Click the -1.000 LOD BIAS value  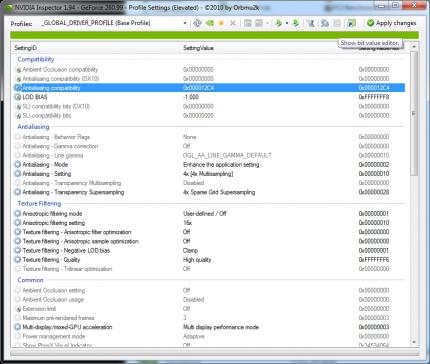click(x=191, y=97)
